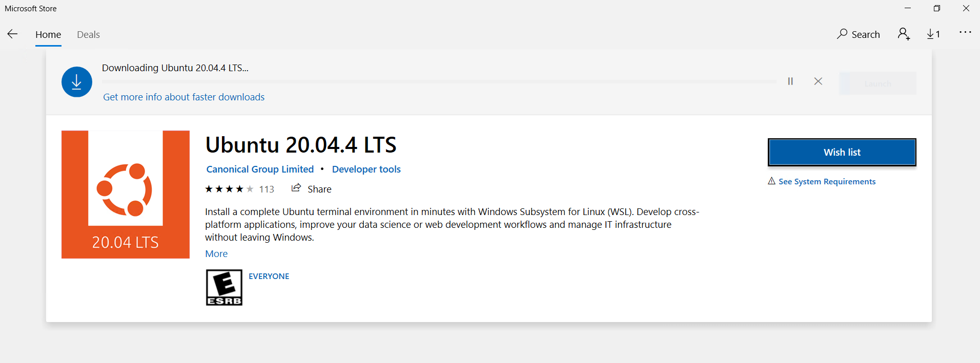
Task: Share the Ubuntu app
Action: point(312,189)
